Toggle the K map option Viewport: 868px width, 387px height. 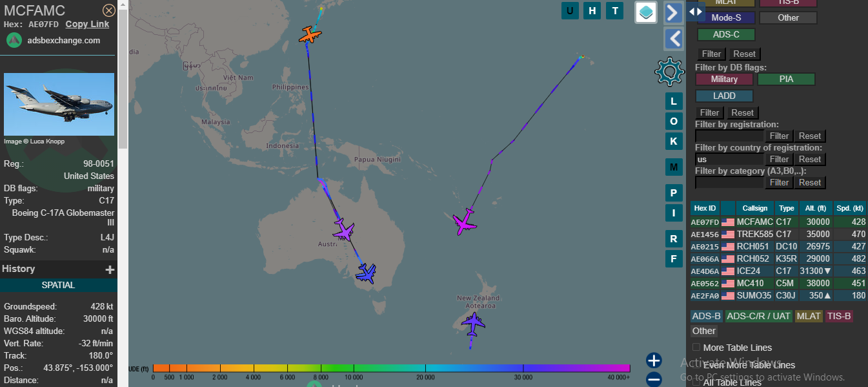coord(674,141)
